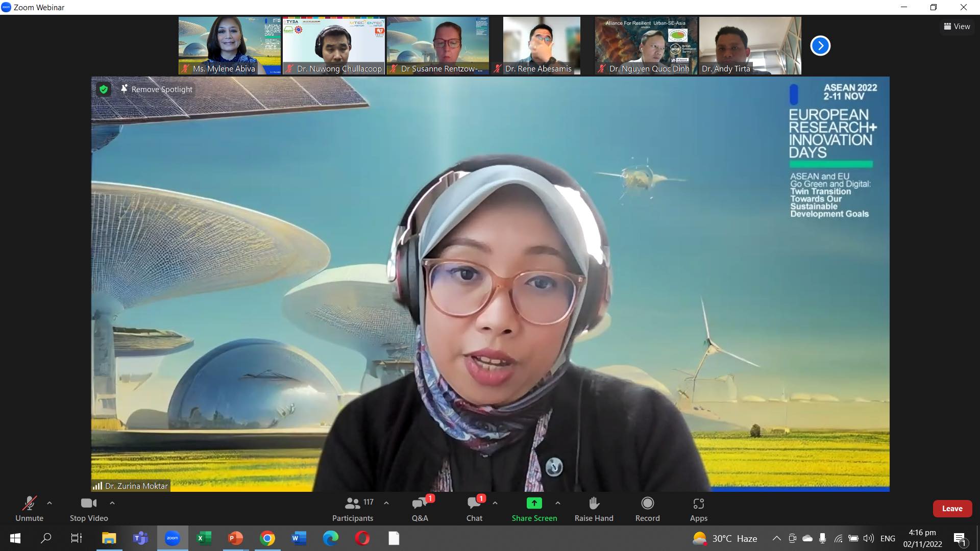Image resolution: width=980 pixels, height=551 pixels.
Task: Select Dr. Andy Tirta video thumbnail
Action: [x=750, y=45]
